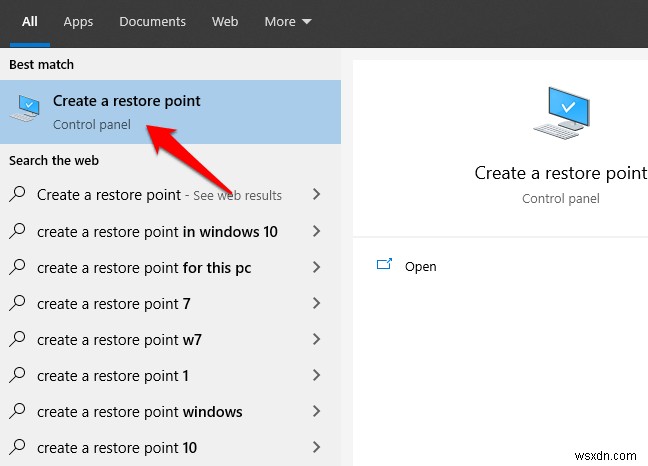Switch to the Apps tab

point(78,21)
